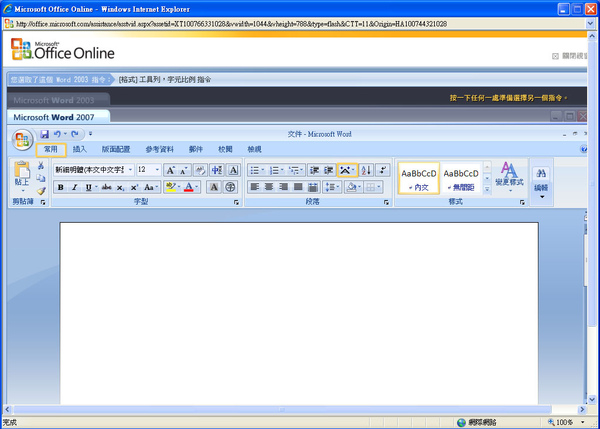The width and height of the screenshot is (600, 429).
Task: Open line spacing dropdown
Action: 332,187
